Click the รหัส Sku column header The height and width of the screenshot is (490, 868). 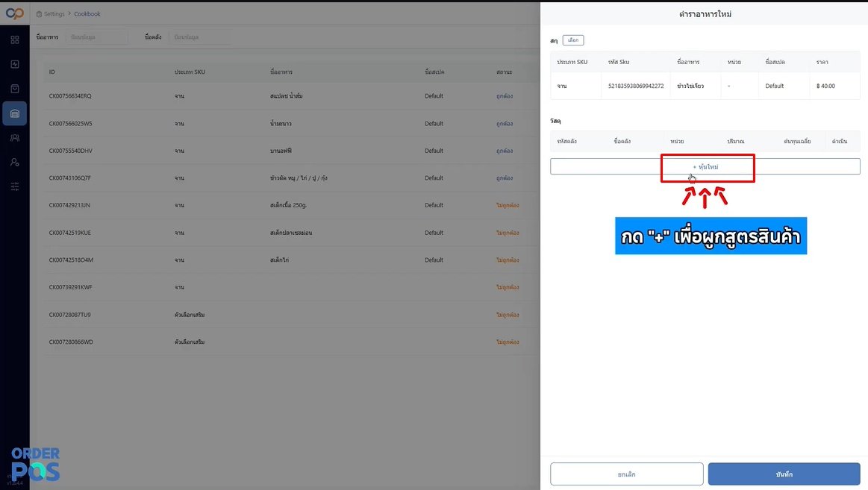[618, 62]
